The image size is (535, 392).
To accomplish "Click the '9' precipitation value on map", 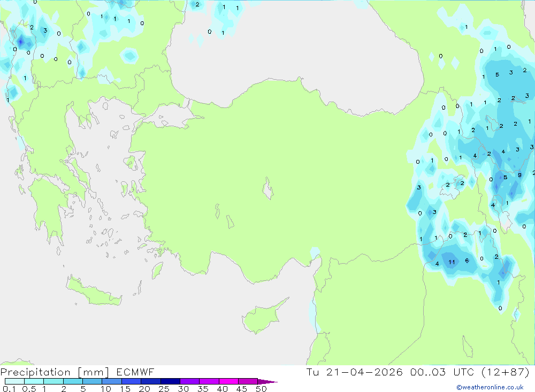I will coord(519,175).
